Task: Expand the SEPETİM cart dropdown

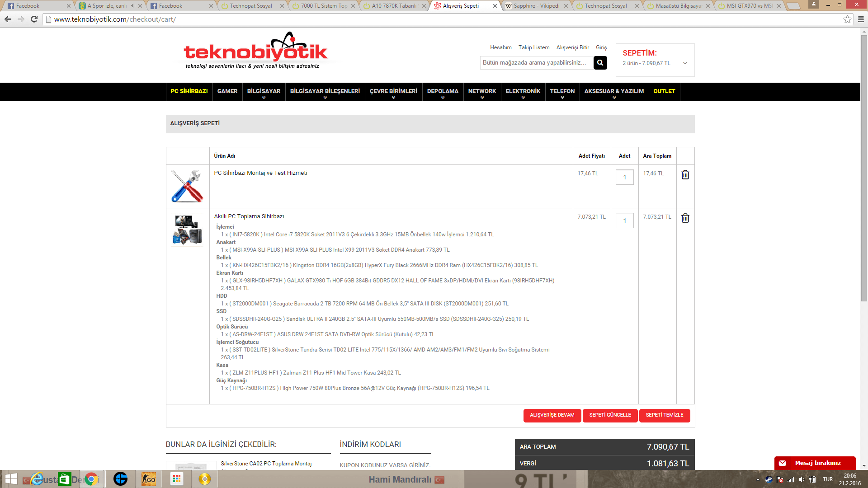Action: point(685,63)
